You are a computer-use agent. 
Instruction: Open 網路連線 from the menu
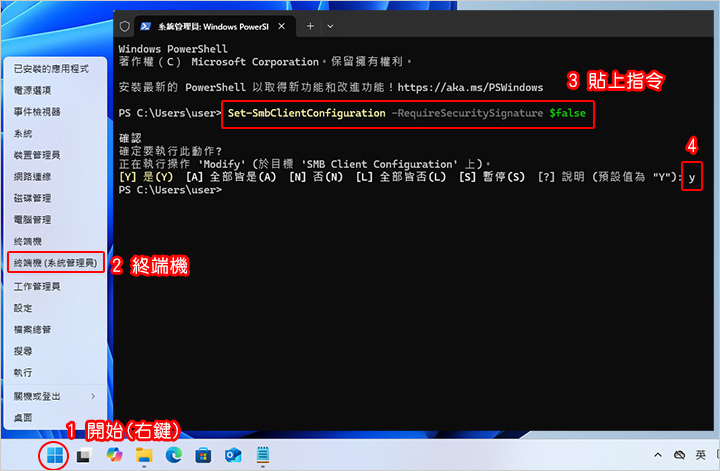pos(55,177)
